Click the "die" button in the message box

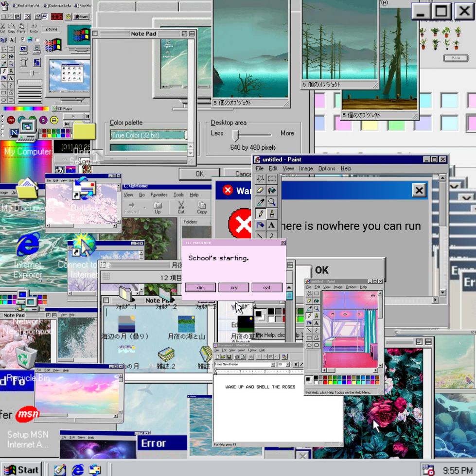200,287
